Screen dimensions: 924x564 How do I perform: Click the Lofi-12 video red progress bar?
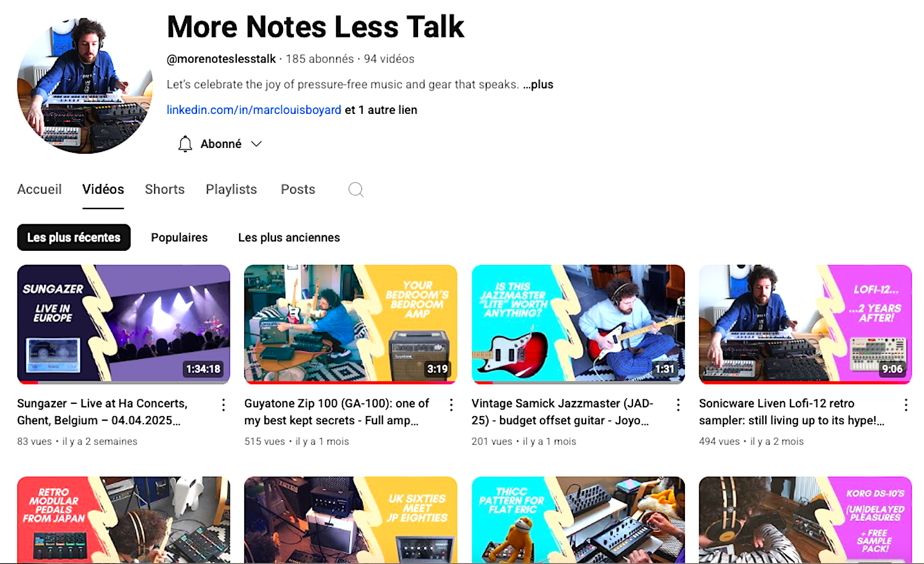click(x=805, y=383)
